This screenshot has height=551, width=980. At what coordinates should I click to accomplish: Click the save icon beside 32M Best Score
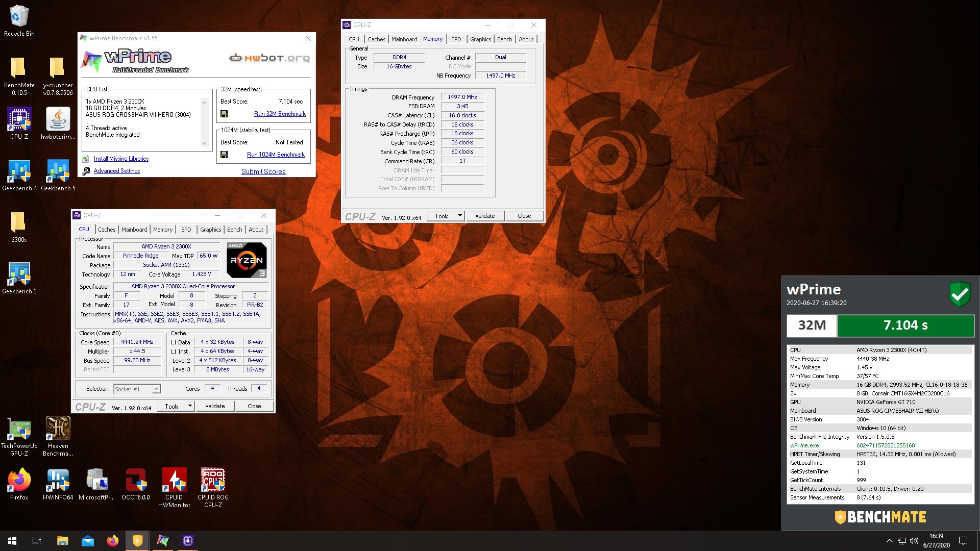(224, 114)
